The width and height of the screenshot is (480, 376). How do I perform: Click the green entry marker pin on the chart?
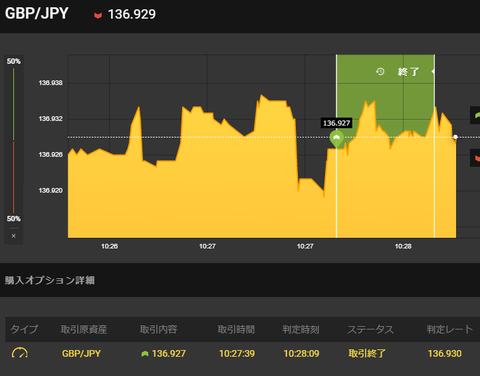[337, 139]
